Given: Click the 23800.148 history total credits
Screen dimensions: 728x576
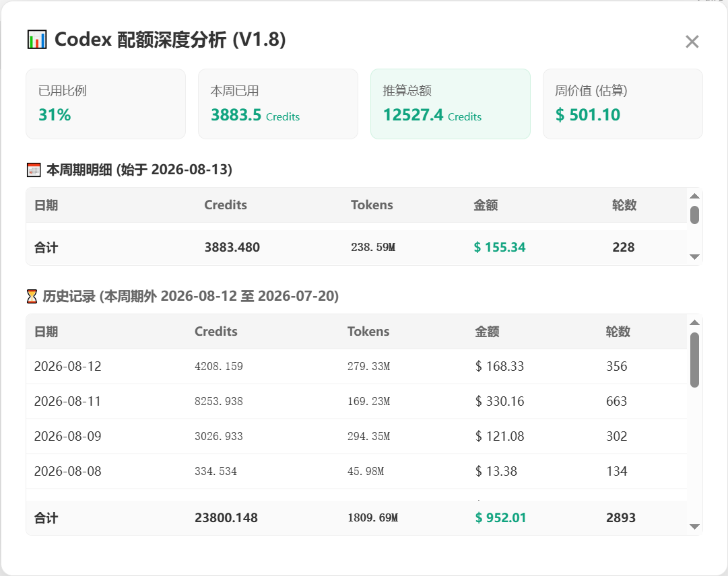Looking at the screenshot, I should tap(226, 517).
